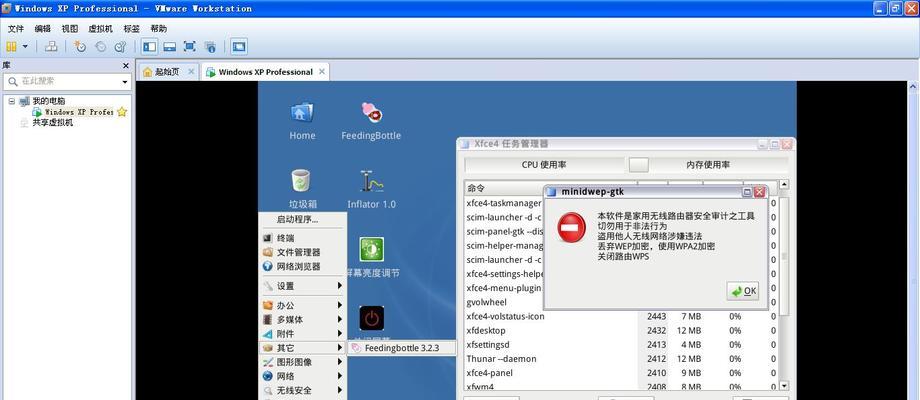Click the CPU 使用率 progress bar
Image resolution: width=920 pixels, height=400 pixels.
544,165
